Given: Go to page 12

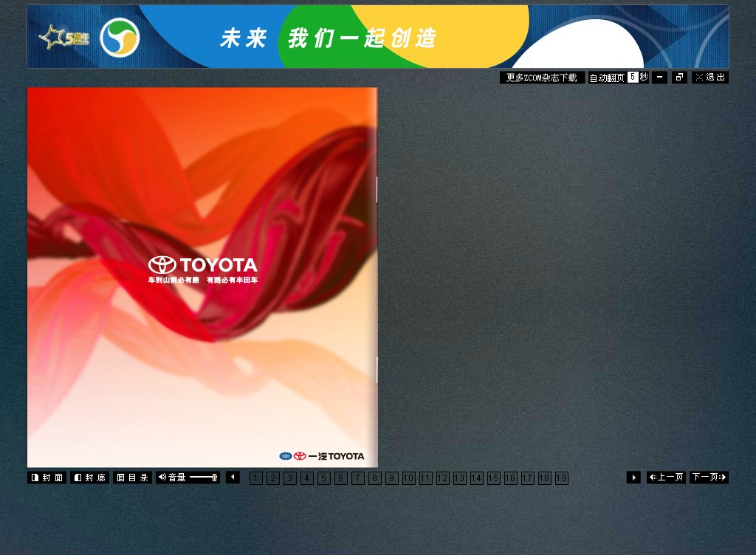Looking at the screenshot, I should pos(443,478).
